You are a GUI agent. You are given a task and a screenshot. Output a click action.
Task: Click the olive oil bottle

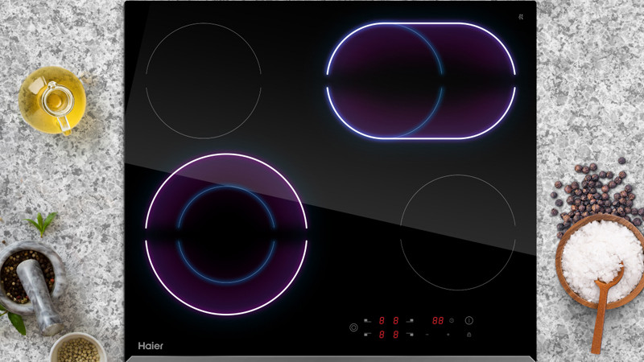click(x=54, y=99)
